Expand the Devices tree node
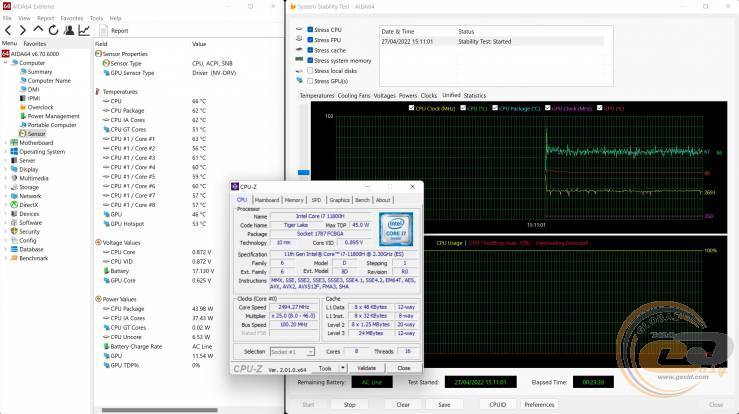 [x=6, y=214]
